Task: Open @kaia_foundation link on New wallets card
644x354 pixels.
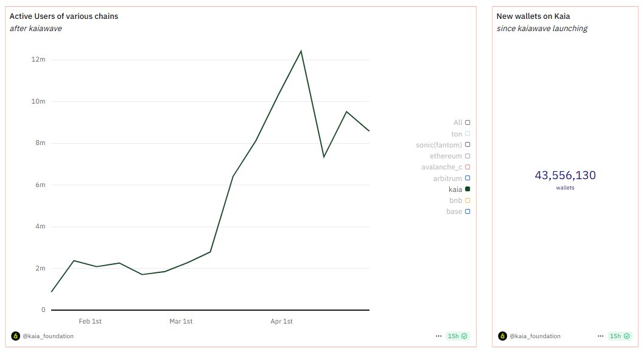Action: [535, 336]
